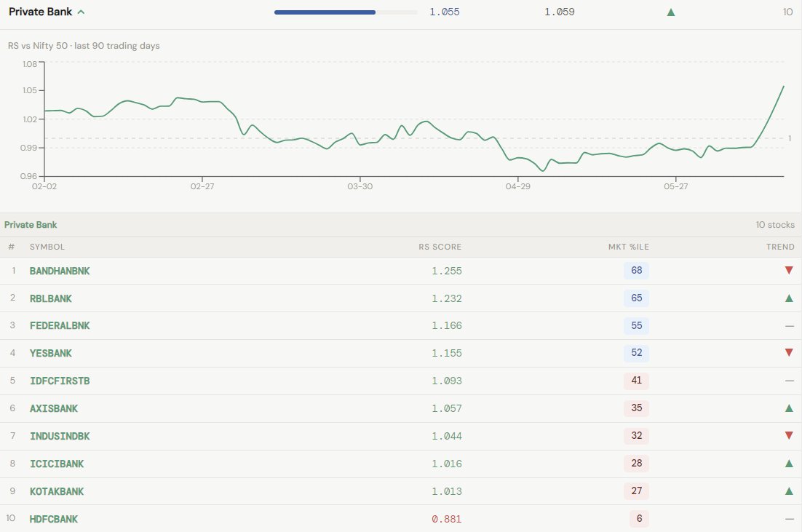
Task: Click the 03-30 date tick on chart axis
Action: pos(360,187)
